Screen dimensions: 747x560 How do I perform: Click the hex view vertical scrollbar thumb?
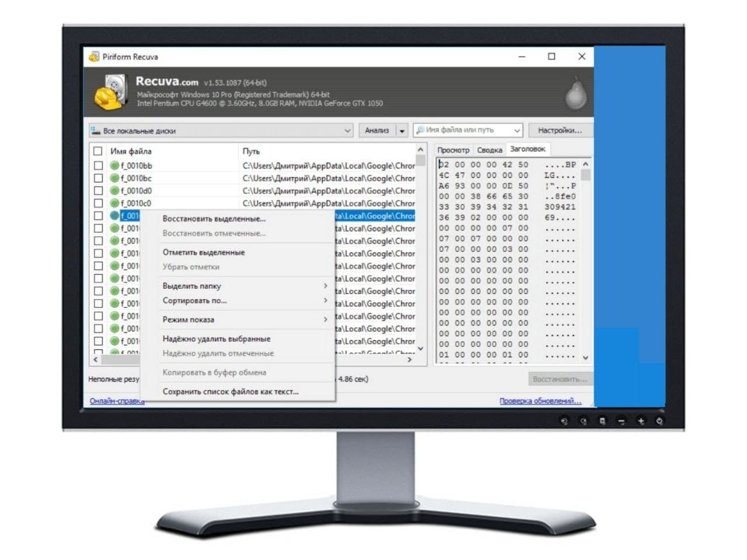(x=586, y=175)
